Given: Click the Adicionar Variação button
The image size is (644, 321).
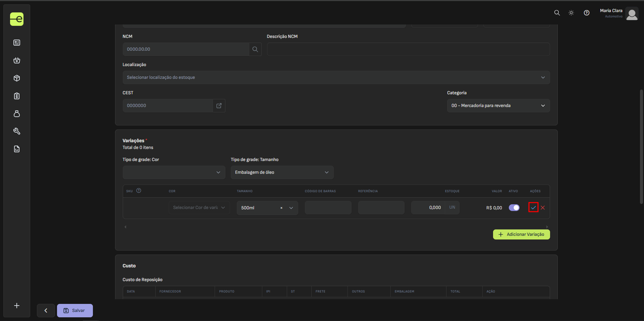Looking at the screenshot, I should (x=521, y=234).
